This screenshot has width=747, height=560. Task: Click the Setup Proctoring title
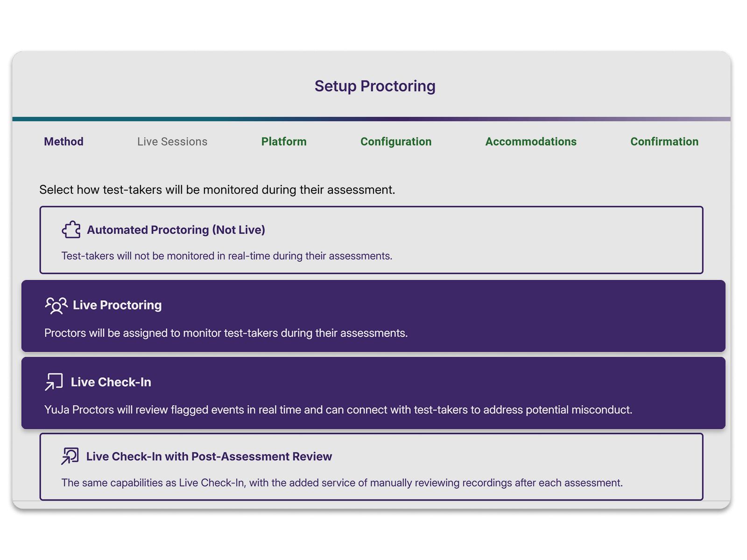point(375,86)
